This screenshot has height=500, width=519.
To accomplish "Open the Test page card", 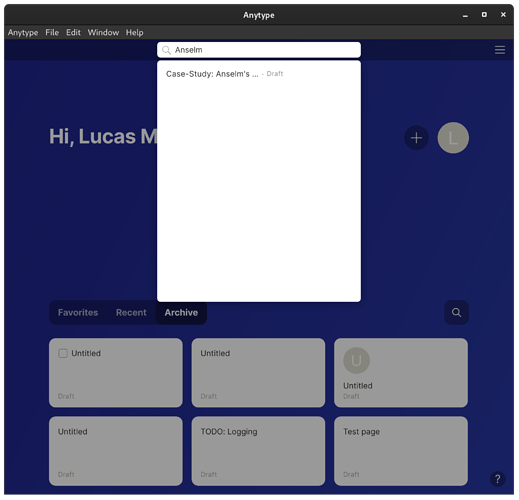I will click(x=401, y=451).
